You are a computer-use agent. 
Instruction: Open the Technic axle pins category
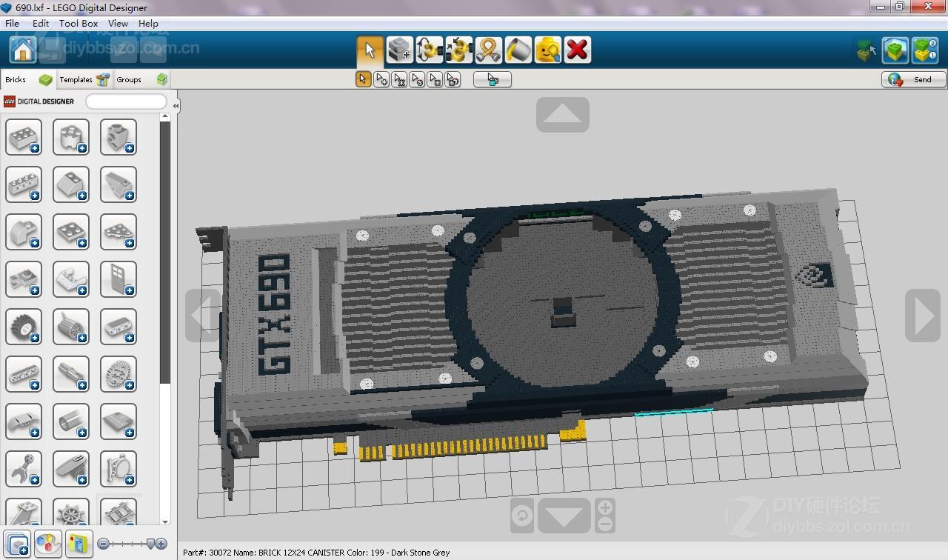click(x=71, y=374)
